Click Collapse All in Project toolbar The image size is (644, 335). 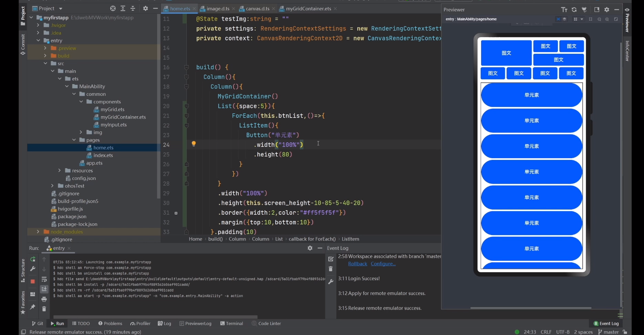click(133, 8)
